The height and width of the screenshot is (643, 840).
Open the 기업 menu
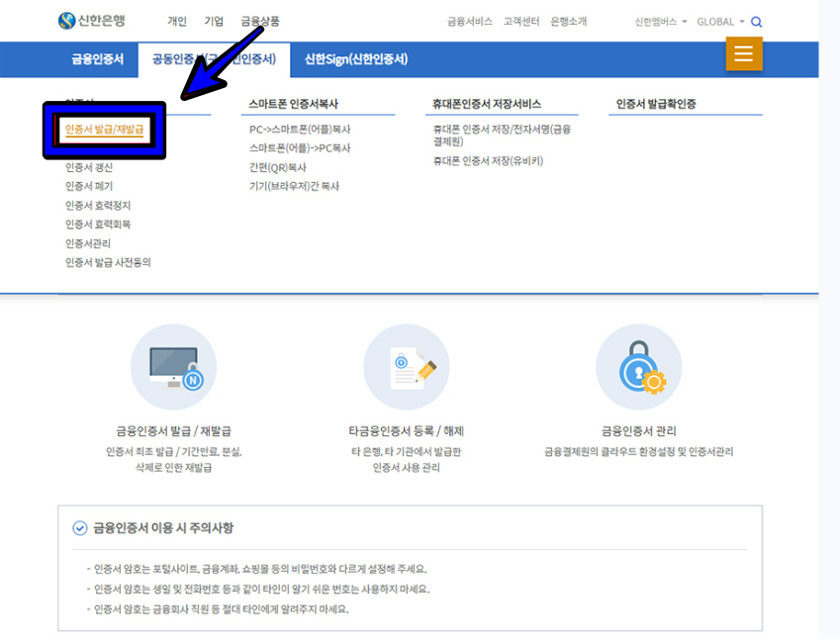pyautogui.click(x=214, y=22)
